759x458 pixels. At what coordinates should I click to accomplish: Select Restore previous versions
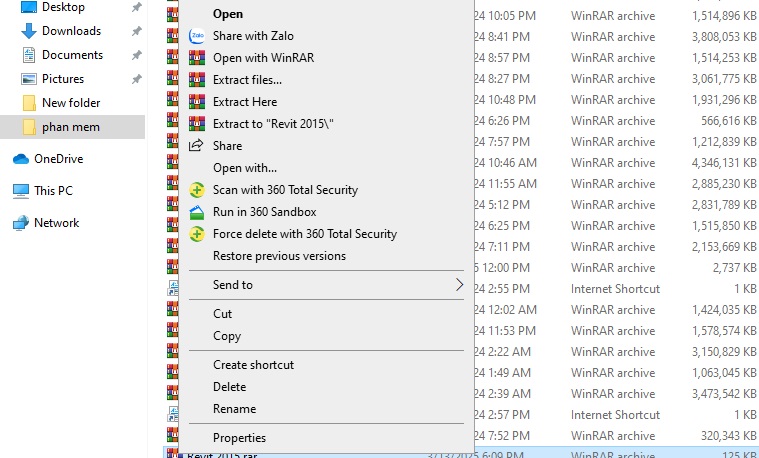[279, 256]
